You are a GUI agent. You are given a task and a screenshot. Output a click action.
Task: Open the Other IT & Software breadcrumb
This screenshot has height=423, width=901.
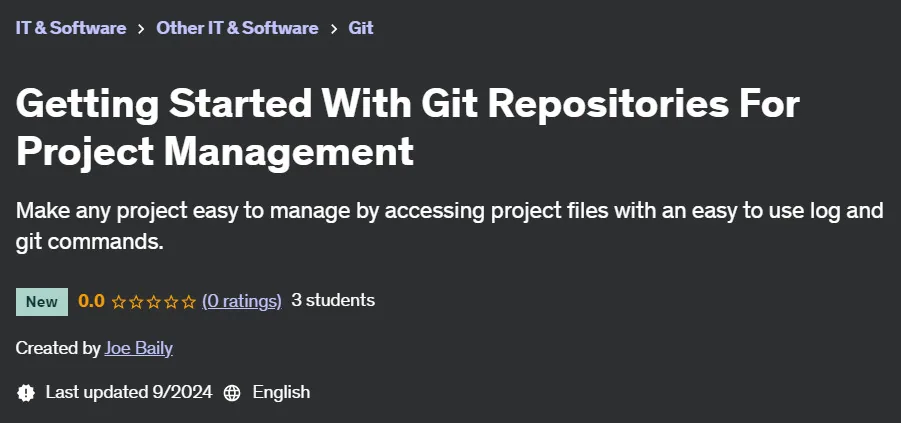click(x=237, y=28)
